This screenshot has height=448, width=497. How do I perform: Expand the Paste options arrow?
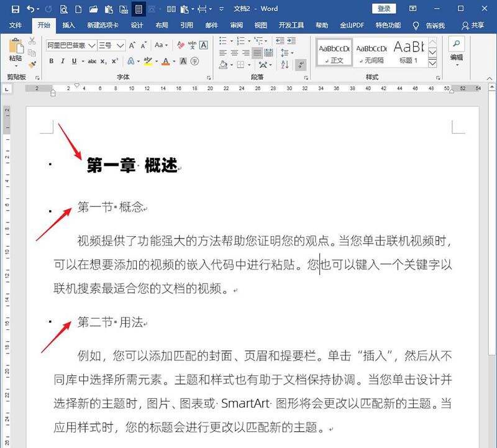click(x=16, y=66)
